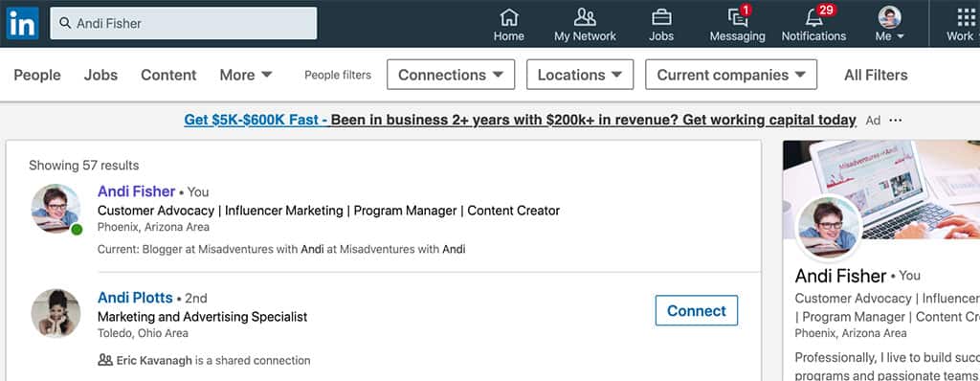
Task: Click 'Toledo, Ohio Area' location text
Action: (143, 333)
